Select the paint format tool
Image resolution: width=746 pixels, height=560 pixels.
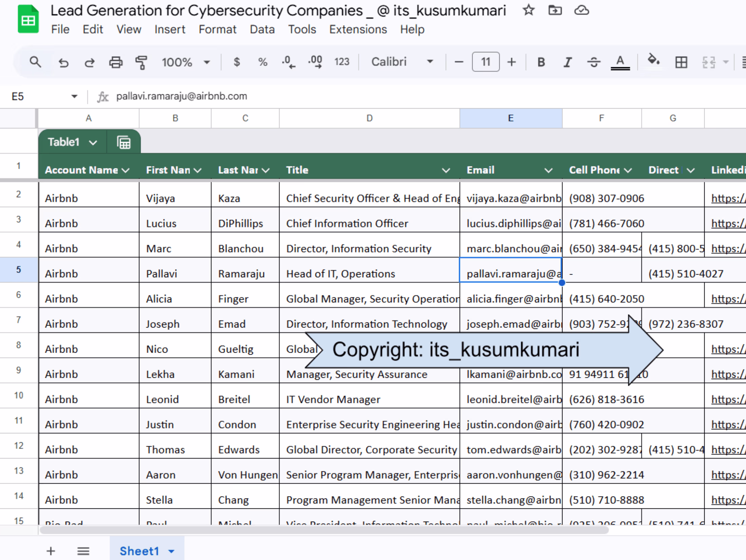[x=141, y=62]
